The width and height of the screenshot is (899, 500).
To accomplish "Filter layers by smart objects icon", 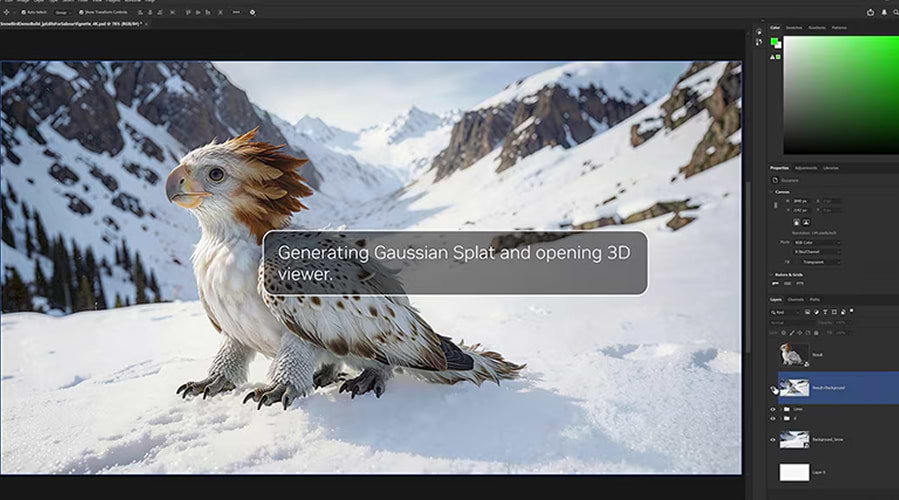I will pyautogui.click(x=843, y=312).
